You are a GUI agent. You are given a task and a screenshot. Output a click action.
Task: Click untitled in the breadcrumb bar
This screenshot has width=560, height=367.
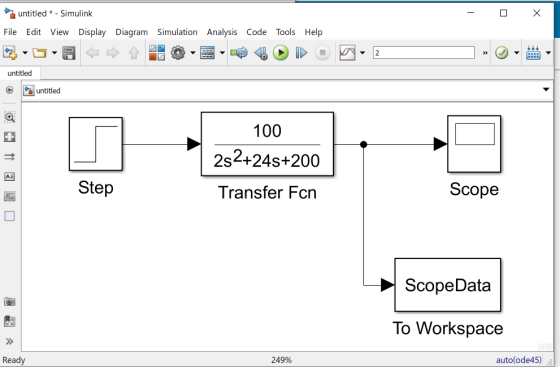(x=48, y=91)
